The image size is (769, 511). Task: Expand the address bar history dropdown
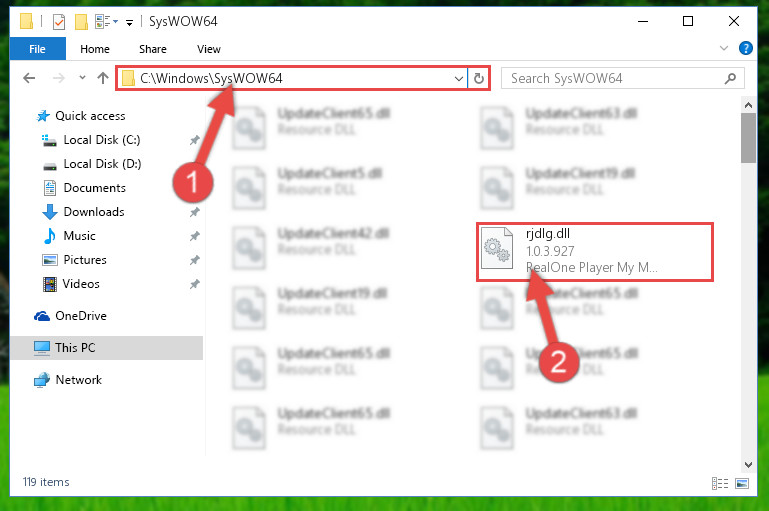(x=459, y=78)
